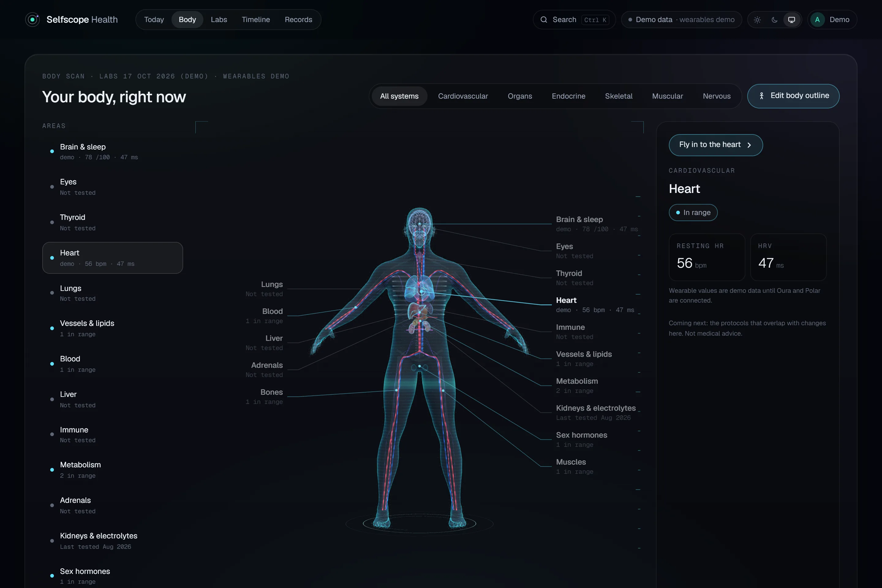Screen dimensions: 882x588
Task: Click Muscles label beside body model
Action: pos(575,467)
